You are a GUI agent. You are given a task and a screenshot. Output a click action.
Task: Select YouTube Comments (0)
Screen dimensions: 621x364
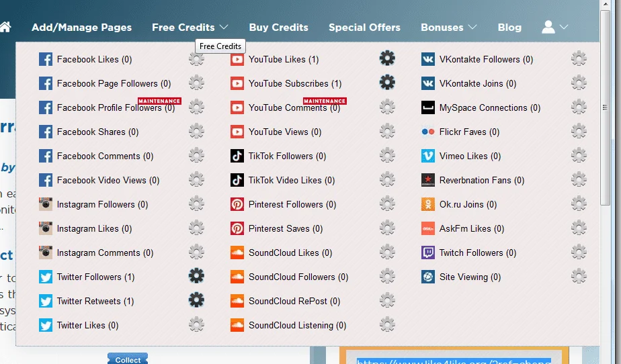tap(294, 107)
